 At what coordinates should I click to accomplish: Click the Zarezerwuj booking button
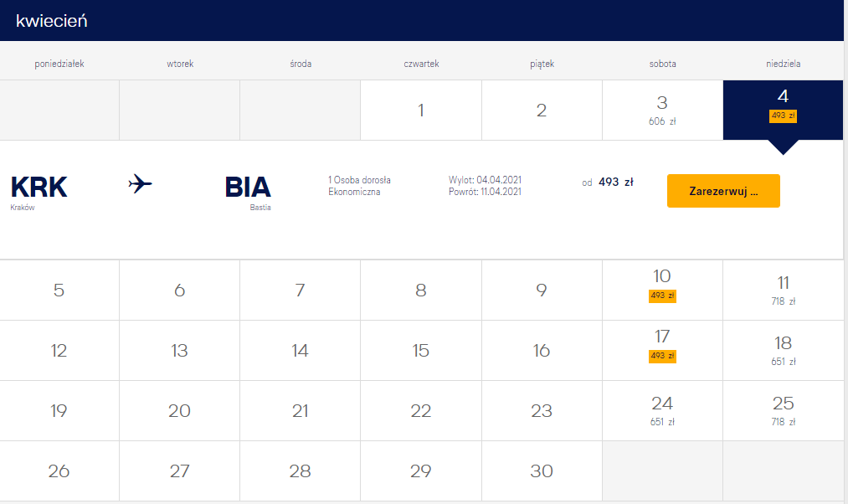click(x=723, y=191)
